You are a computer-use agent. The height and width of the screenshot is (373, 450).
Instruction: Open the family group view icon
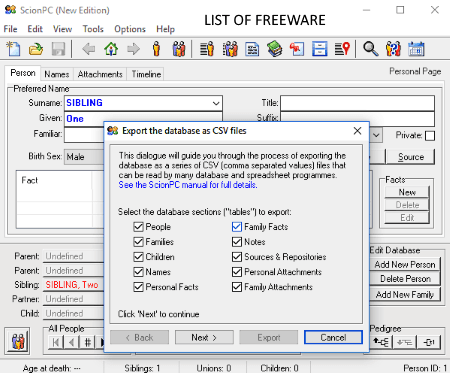tap(179, 49)
